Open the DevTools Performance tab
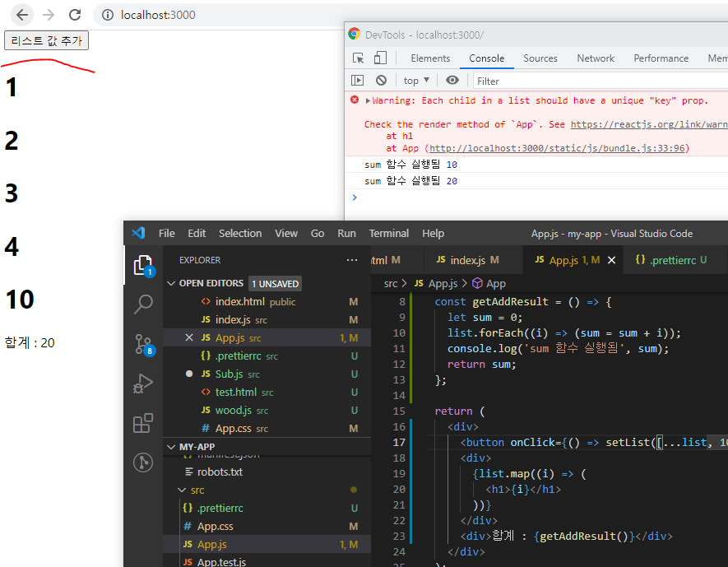The width and height of the screenshot is (728, 567). [661, 58]
